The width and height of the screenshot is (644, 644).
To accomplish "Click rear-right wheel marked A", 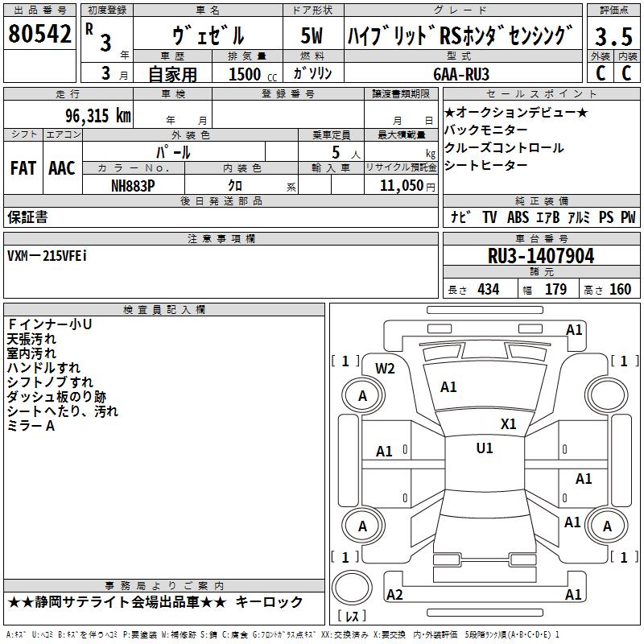I will (x=607, y=526).
